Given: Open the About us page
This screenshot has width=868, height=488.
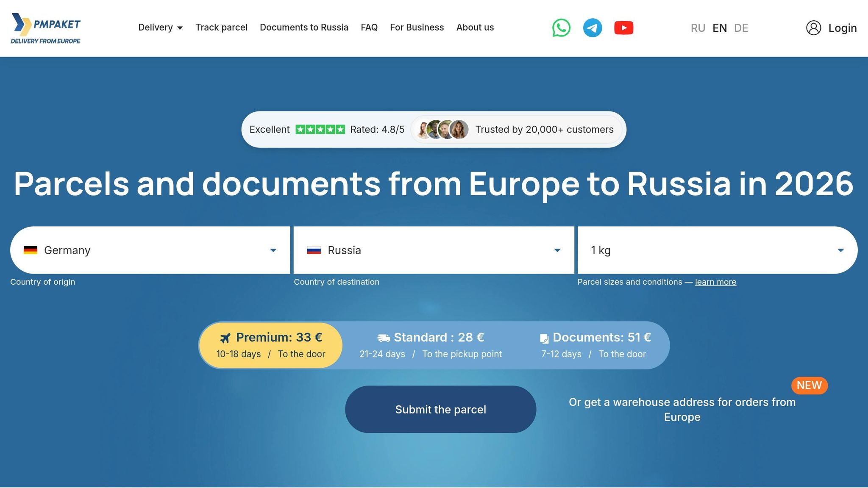Looking at the screenshot, I should click(475, 28).
